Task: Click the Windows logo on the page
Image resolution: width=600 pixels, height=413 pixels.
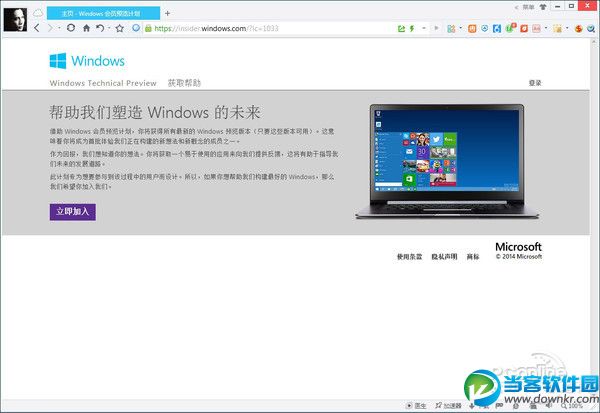Action: [x=87, y=61]
